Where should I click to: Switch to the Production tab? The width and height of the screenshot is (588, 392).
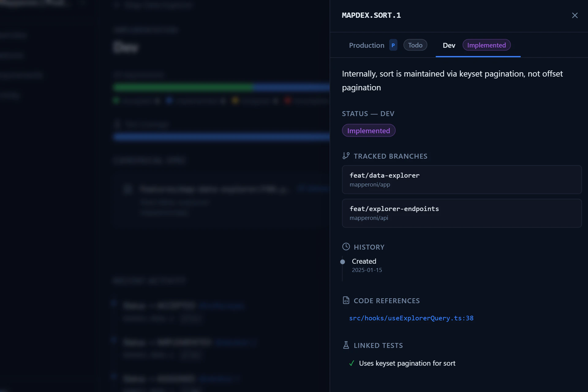[x=366, y=45]
